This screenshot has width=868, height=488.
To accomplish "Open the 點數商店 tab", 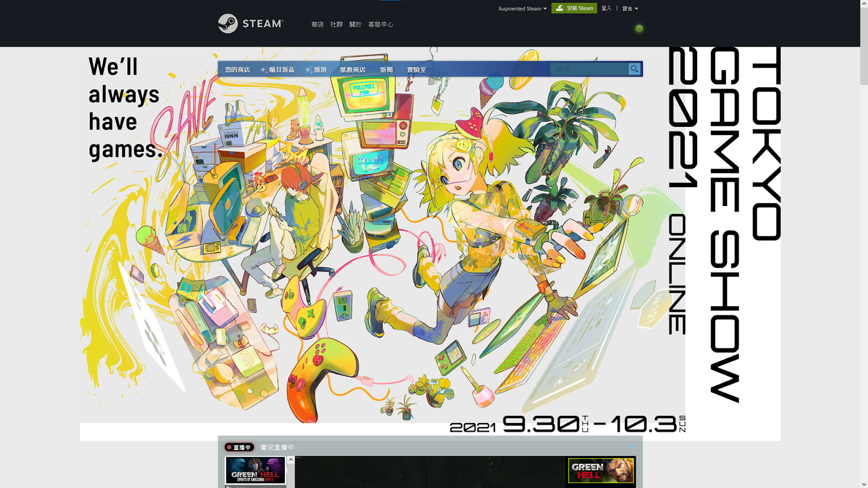I will tap(353, 69).
